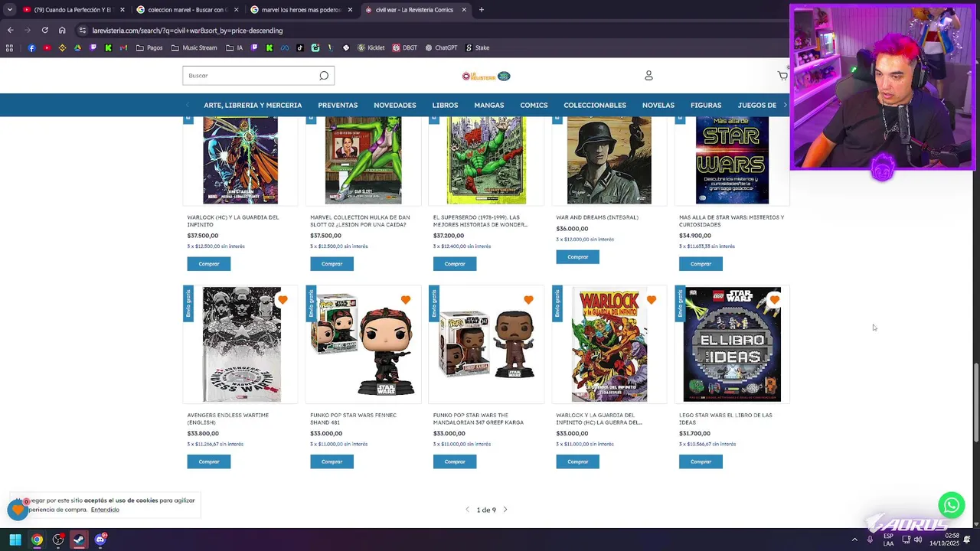The image size is (980, 551).
Task: Open the Chrome apps grid icon
Action: [x=9, y=47]
